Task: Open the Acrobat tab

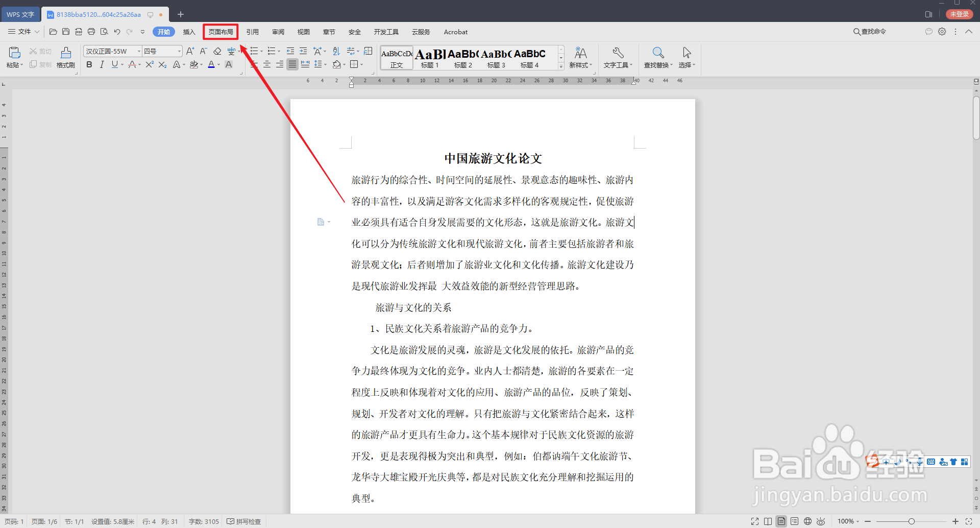Action: pos(456,32)
